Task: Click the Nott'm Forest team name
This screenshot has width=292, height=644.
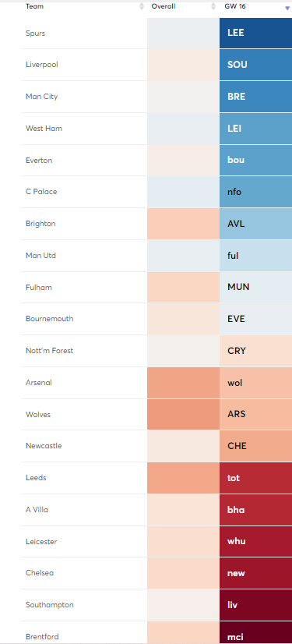Action: click(x=49, y=351)
